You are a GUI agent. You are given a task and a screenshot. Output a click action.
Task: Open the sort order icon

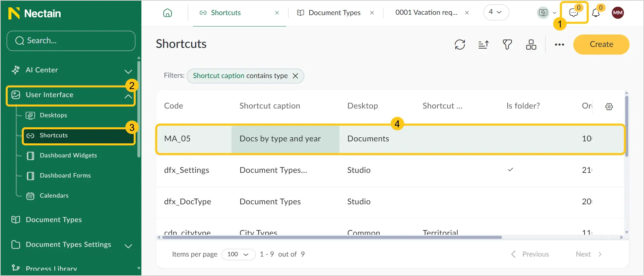click(484, 45)
